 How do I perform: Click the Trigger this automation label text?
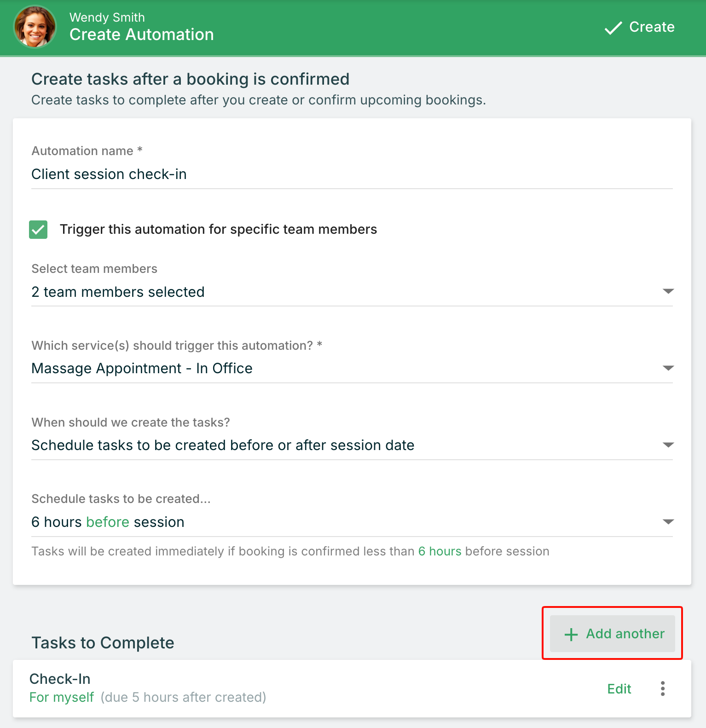tap(218, 229)
